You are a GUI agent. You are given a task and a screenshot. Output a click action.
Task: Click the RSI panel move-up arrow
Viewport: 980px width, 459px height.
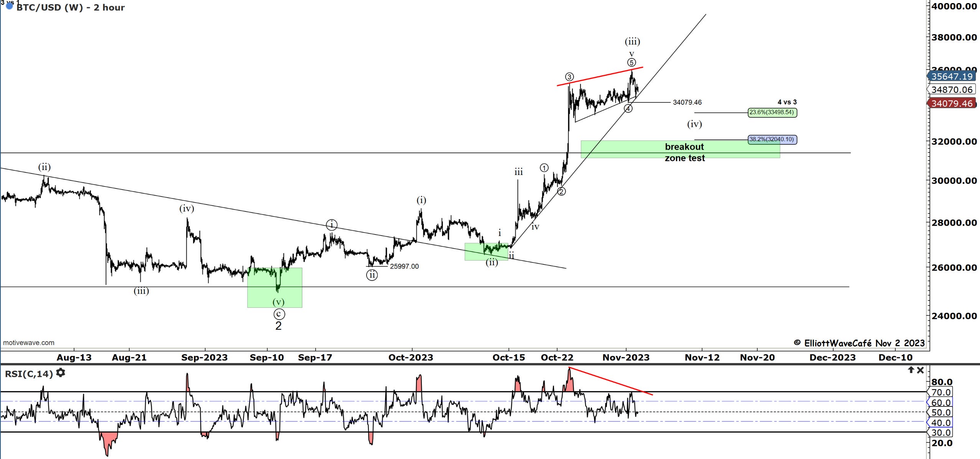point(911,370)
